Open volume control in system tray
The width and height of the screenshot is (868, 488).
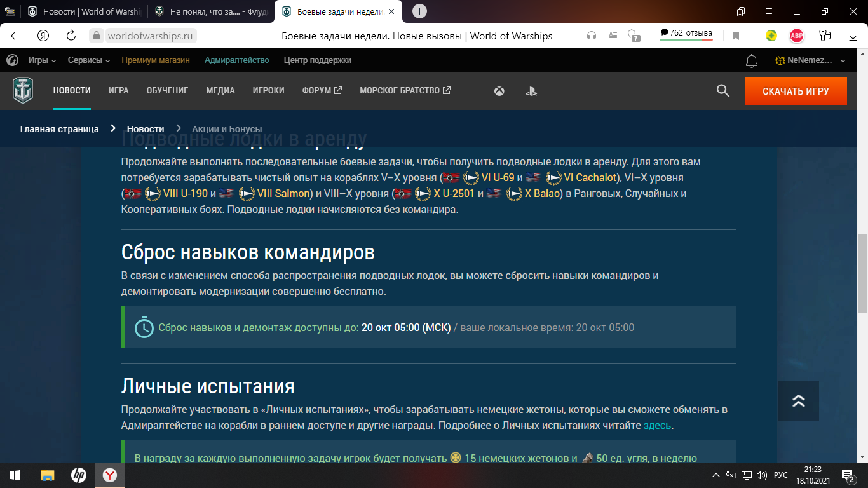762,475
